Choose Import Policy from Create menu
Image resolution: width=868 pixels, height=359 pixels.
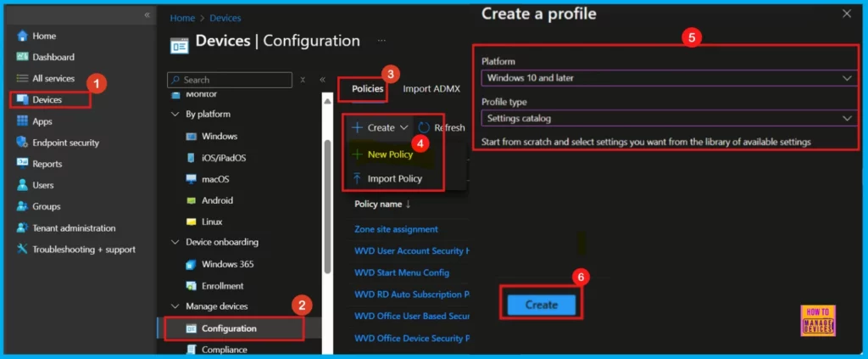395,178
